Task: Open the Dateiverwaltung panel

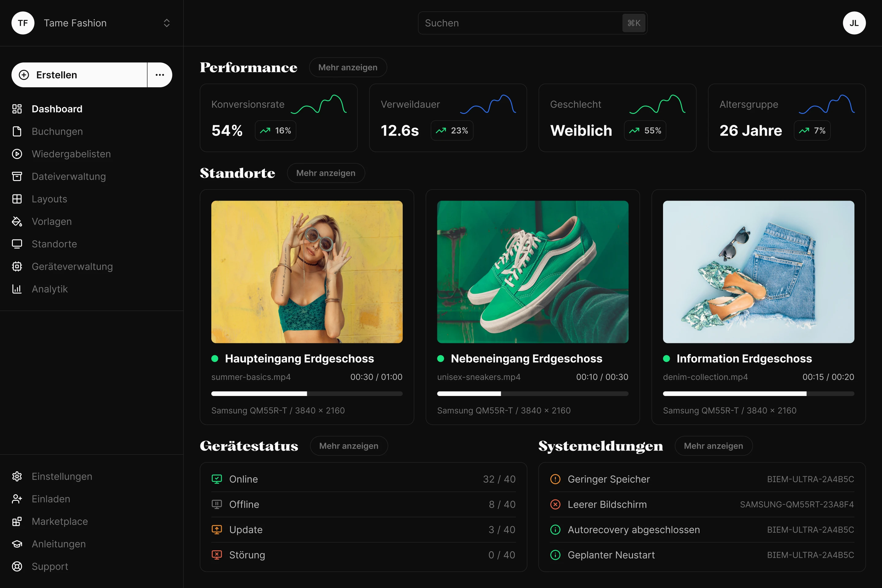Action: point(69,176)
